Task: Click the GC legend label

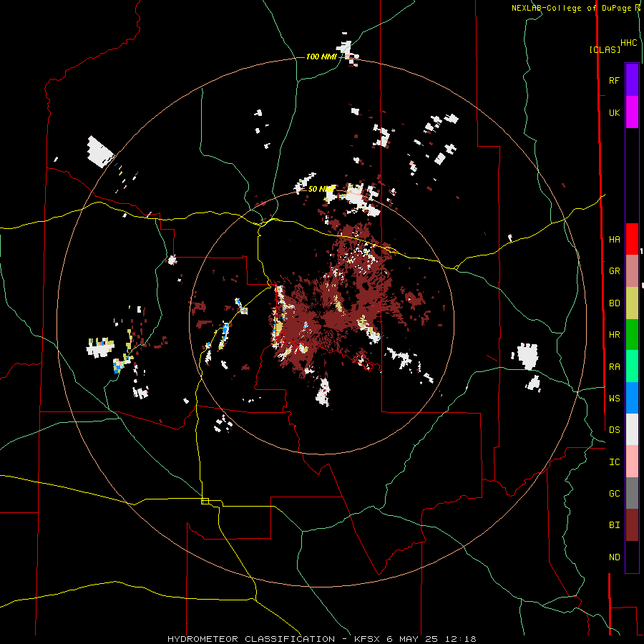Action: (614, 494)
